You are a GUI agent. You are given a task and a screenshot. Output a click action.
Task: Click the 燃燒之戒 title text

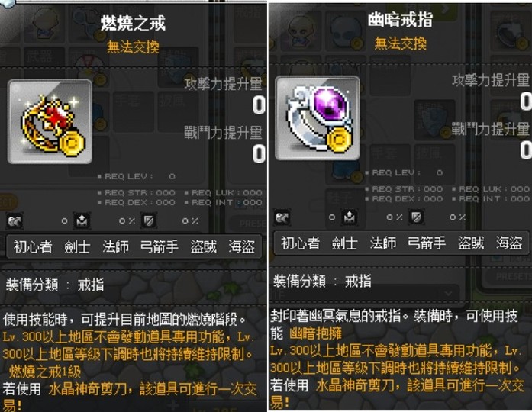point(133,23)
